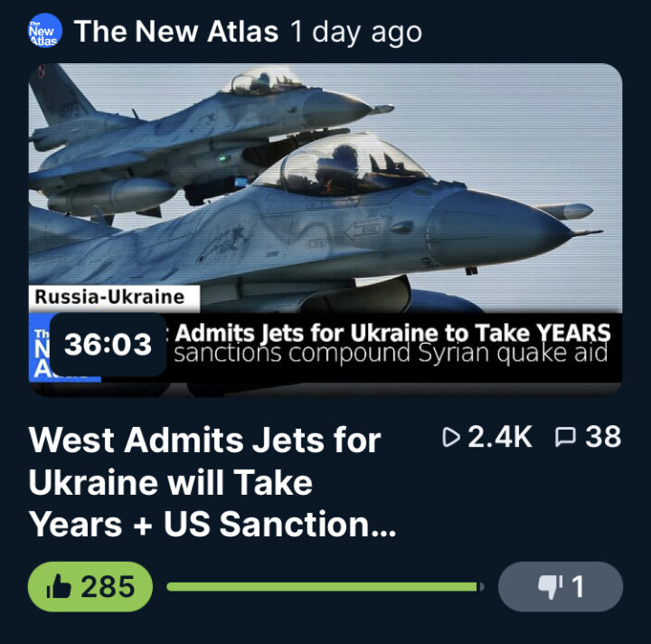
Task: Open the video title West Admits Jets for Ukraine
Action: [212, 482]
